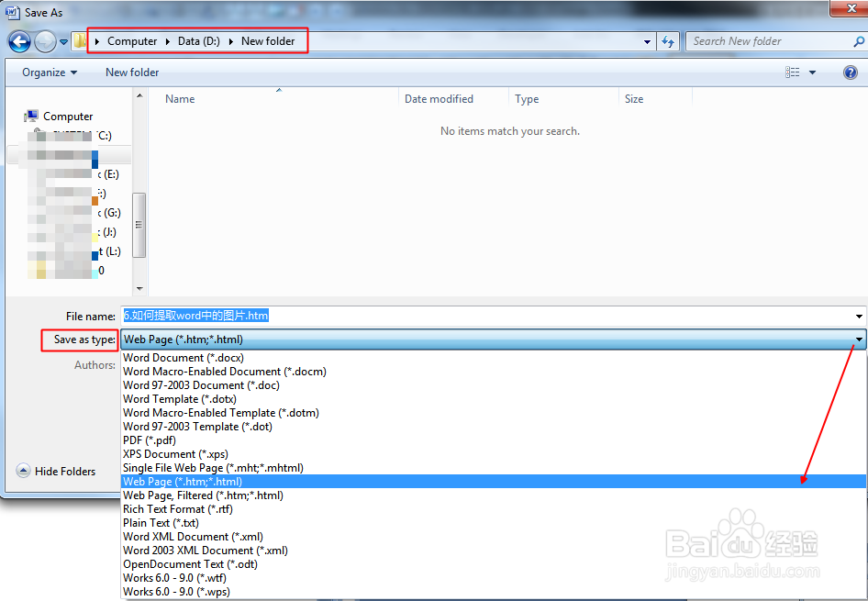Sort by the Date modified column

(x=439, y=99)
